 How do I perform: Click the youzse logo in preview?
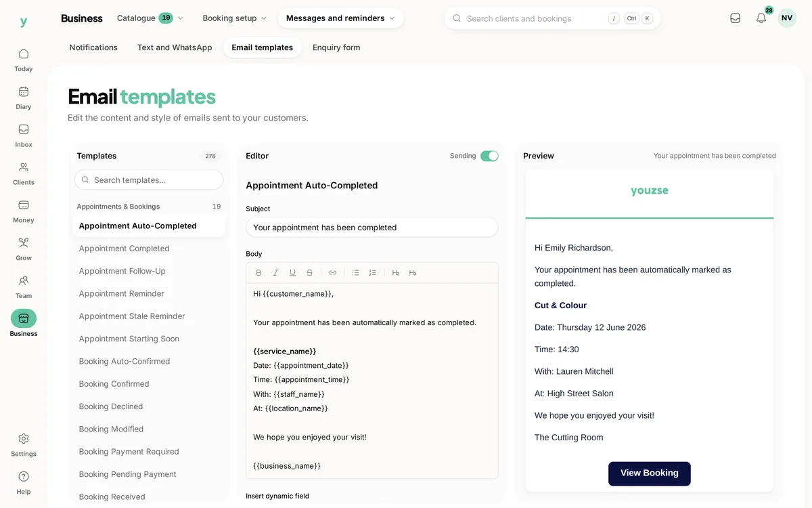pos(650,191)
